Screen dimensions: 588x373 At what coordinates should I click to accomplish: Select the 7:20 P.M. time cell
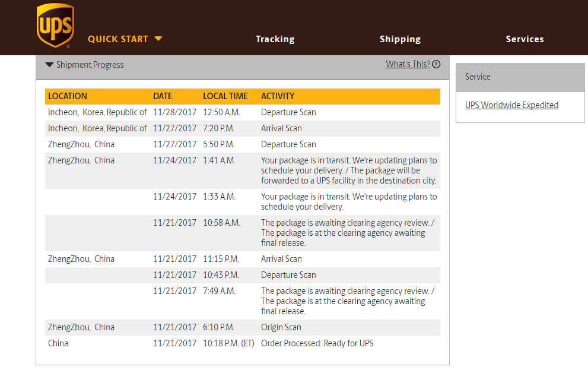pyautogui.click(x=218, y=128)
